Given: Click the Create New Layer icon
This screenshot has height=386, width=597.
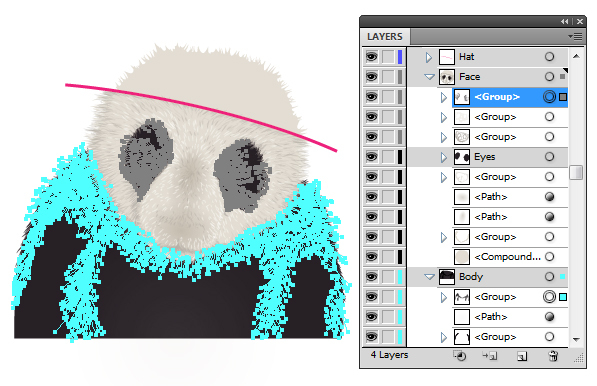Looking at the screenshot, I should coord(522,356).
